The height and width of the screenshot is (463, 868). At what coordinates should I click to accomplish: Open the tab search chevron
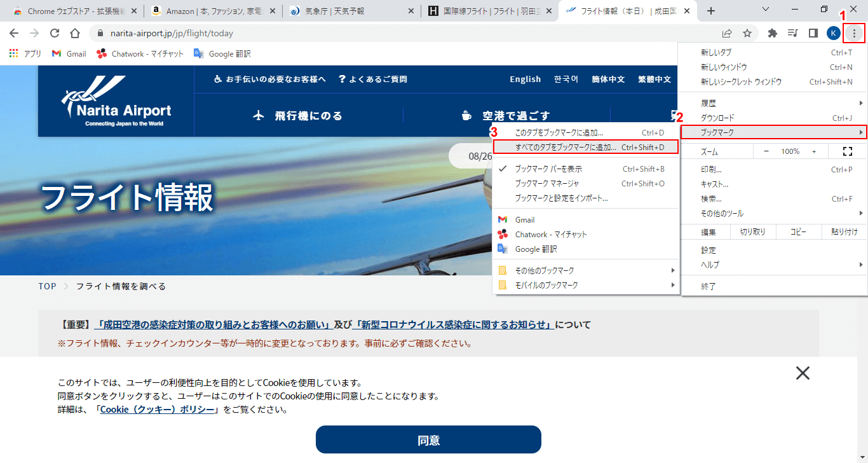click(x=766, y=10)
